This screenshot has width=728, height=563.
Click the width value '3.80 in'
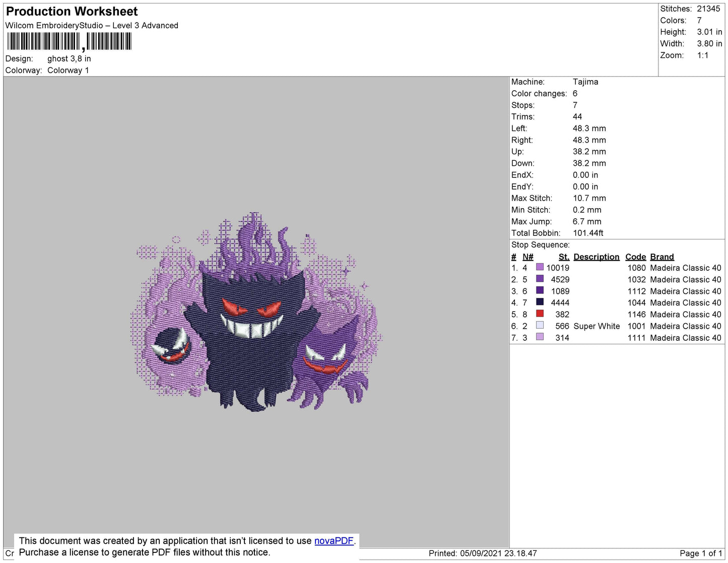[x=709, y=44]
